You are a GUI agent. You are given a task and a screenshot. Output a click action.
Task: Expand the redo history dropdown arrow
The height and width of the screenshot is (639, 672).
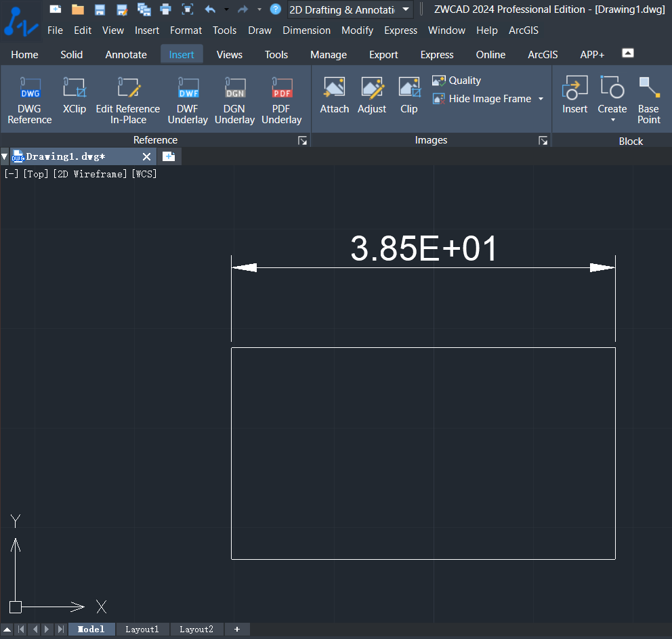(x=259, y=9)
